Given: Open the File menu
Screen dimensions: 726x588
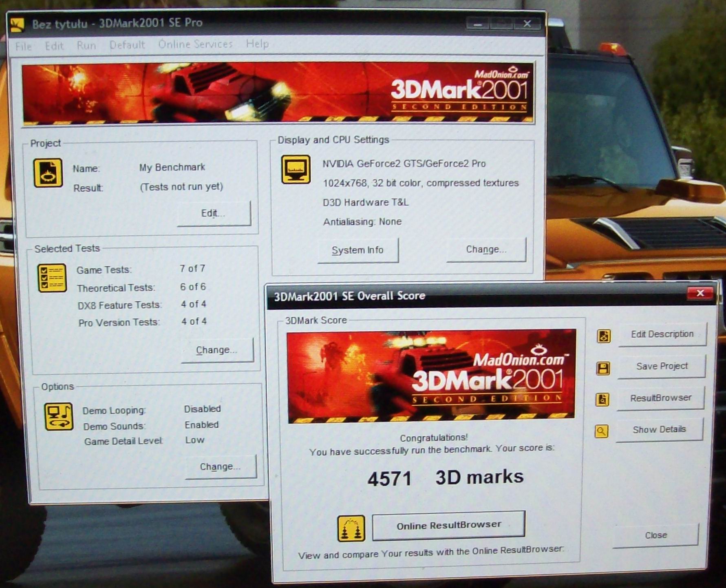Looking at the screenshot, I should pyautogui.click(x=23, y=46).
